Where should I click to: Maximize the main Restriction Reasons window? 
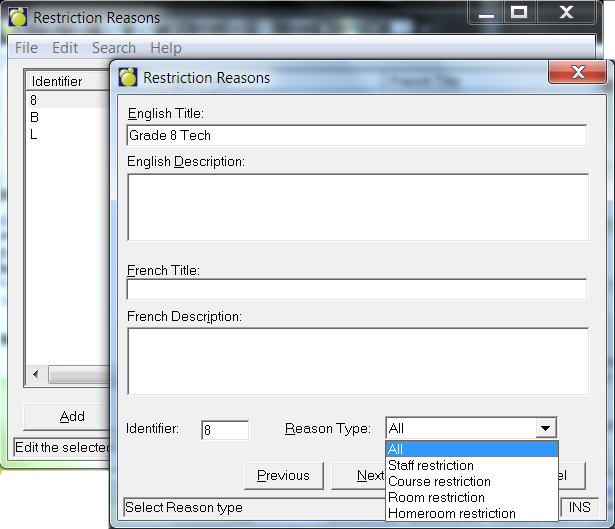pyautogui.click(x=518, y=12)
